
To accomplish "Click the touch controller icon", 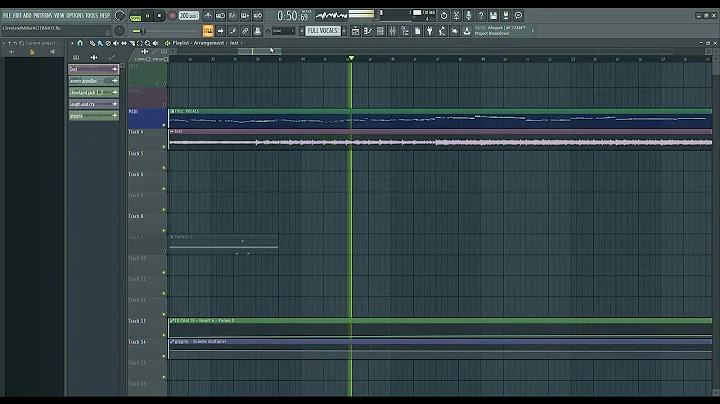I will [455, 31].
